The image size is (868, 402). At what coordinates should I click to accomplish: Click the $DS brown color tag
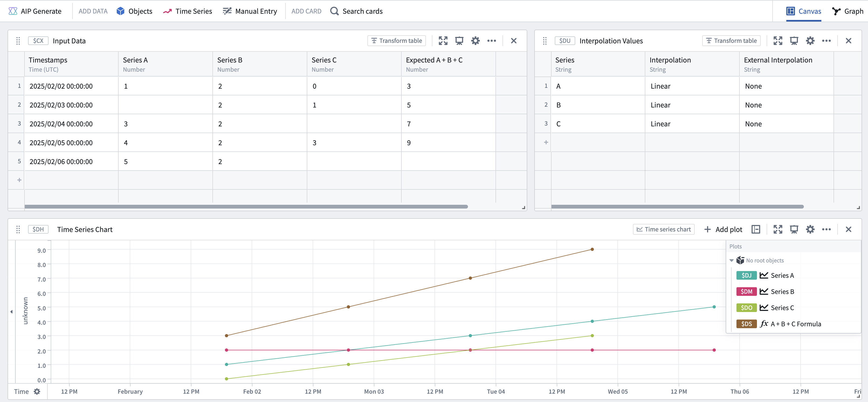[746, 324]
